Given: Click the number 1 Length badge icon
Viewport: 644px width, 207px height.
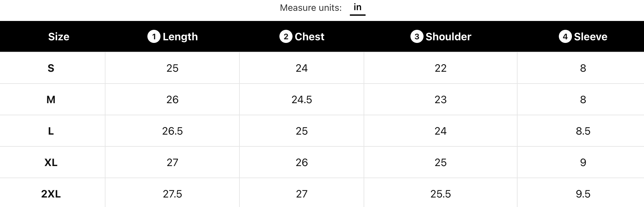Looking at the screenshot, I should point(154,37).
